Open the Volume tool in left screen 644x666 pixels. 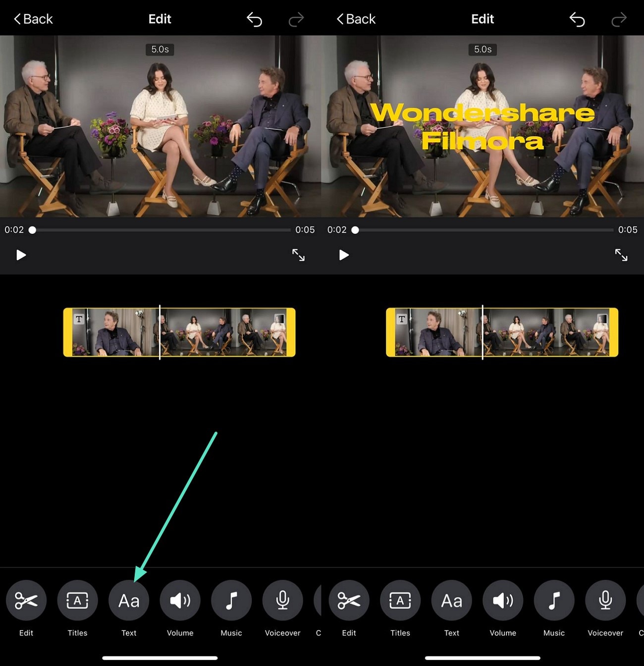(180, 600)
